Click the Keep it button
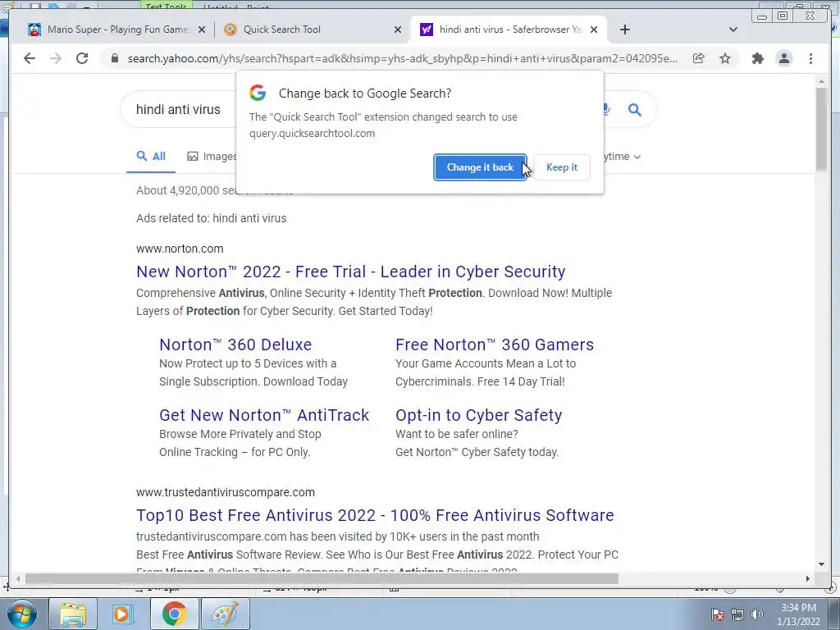The height and width of the screenshot is (630, 840). coord(561,167)
